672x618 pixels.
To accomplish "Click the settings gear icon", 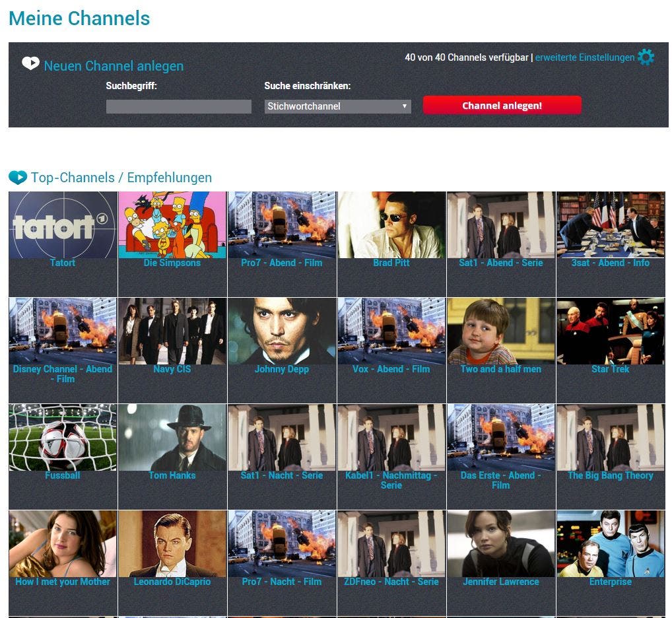I will coord(646,57).
